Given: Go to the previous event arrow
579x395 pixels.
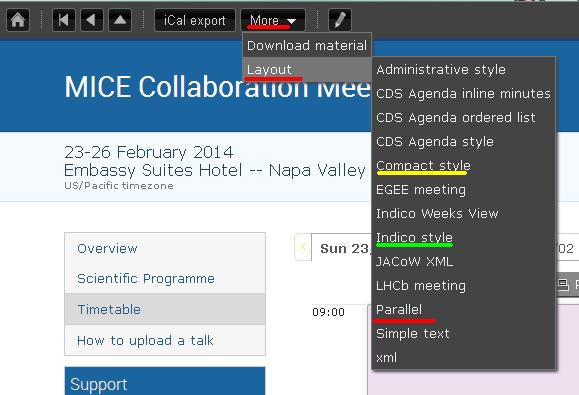Looking at the screenshot, I should [x=92, y=20].
